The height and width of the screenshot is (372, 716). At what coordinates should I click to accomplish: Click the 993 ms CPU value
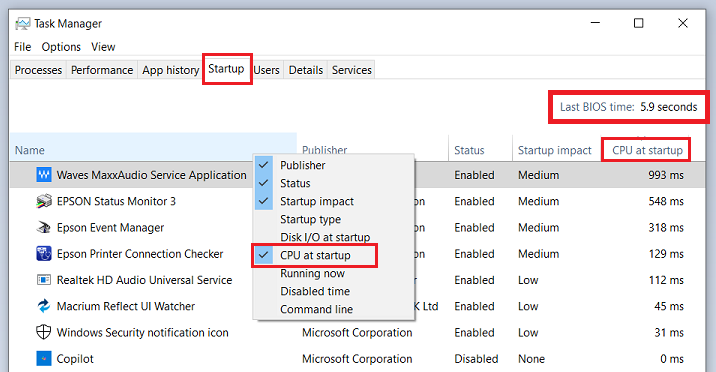tap(666, 175)
